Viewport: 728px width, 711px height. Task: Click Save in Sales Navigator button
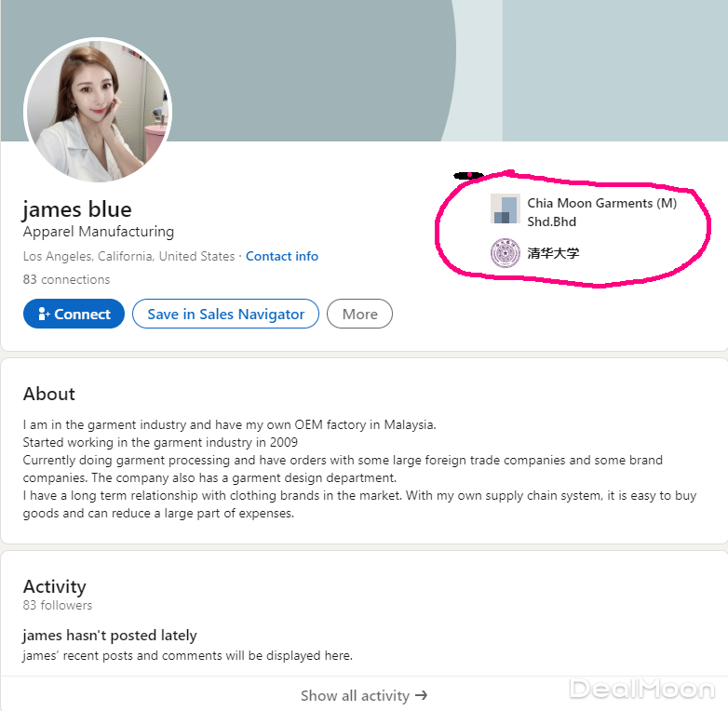pos(225,315)
